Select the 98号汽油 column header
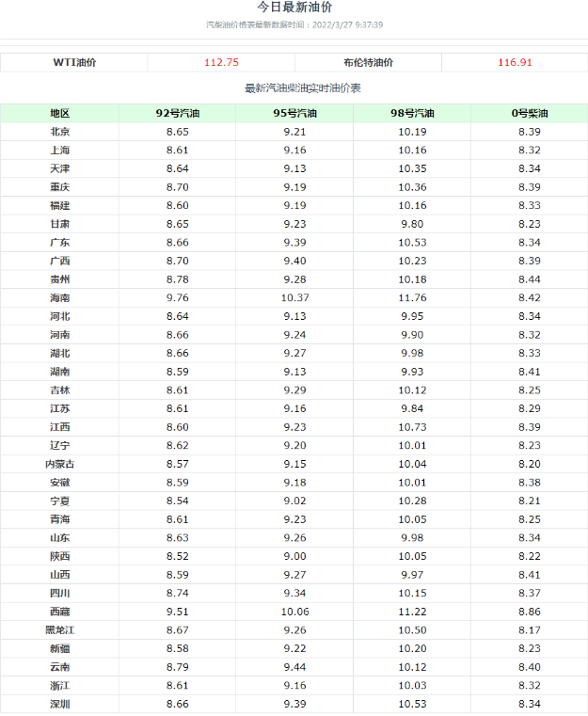588x716 pixels. pyautogui.click(x=412, y=113)
